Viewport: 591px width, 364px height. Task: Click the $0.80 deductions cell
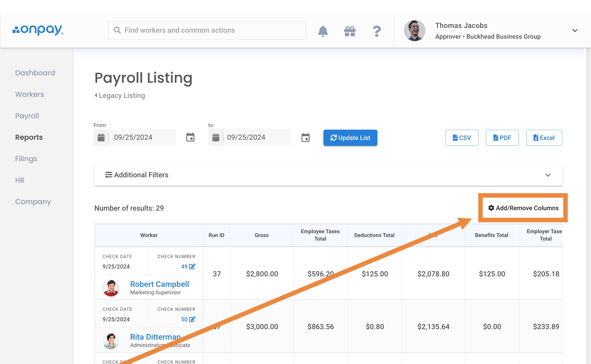tap(375, 326)
